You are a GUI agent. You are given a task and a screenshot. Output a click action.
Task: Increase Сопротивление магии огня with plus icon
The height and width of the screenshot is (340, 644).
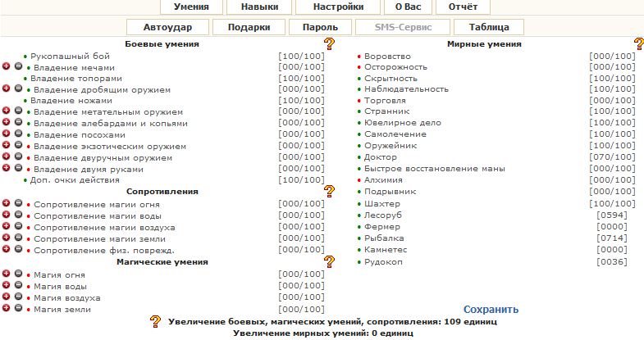[7, 203]
